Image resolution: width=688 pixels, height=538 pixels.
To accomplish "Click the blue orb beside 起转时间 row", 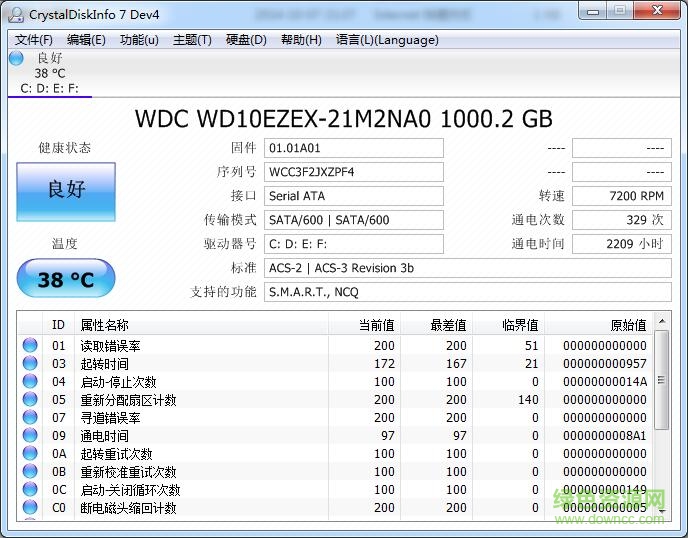I will (30, 364).
